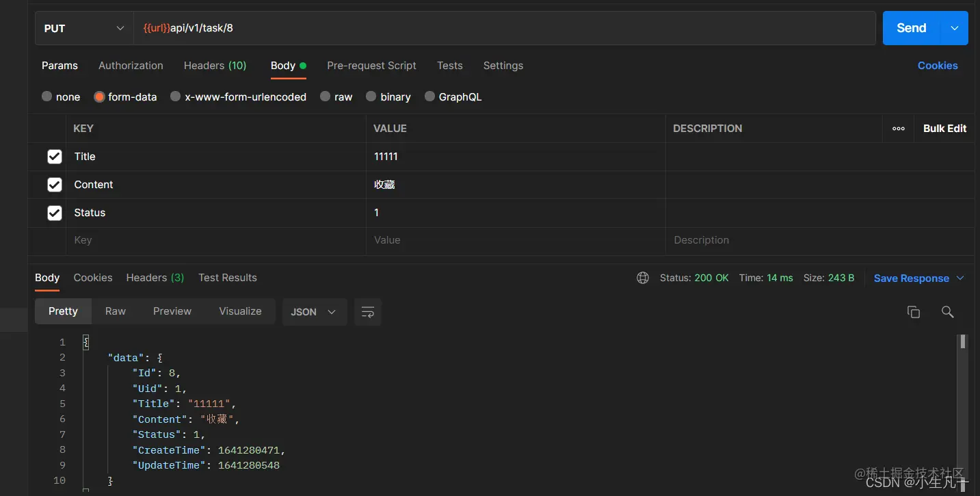Open the Pre-request Script tab
Viewport: 980px width, 496px height.
[x=371, y=66]
